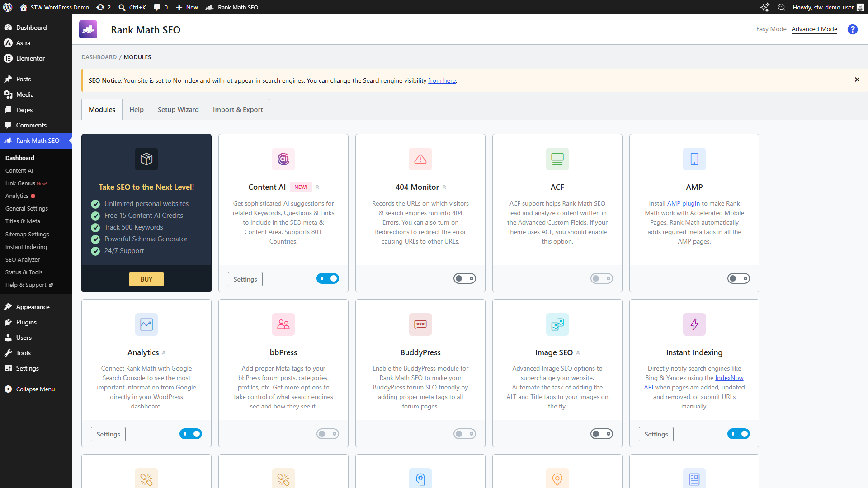
Task: Enable the 404 Monitor module toggle
Action: click(x=465, y=278)
